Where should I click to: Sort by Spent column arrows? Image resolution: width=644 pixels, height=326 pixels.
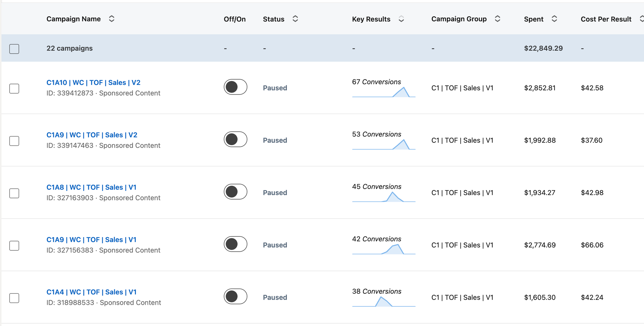click(554, 19)
